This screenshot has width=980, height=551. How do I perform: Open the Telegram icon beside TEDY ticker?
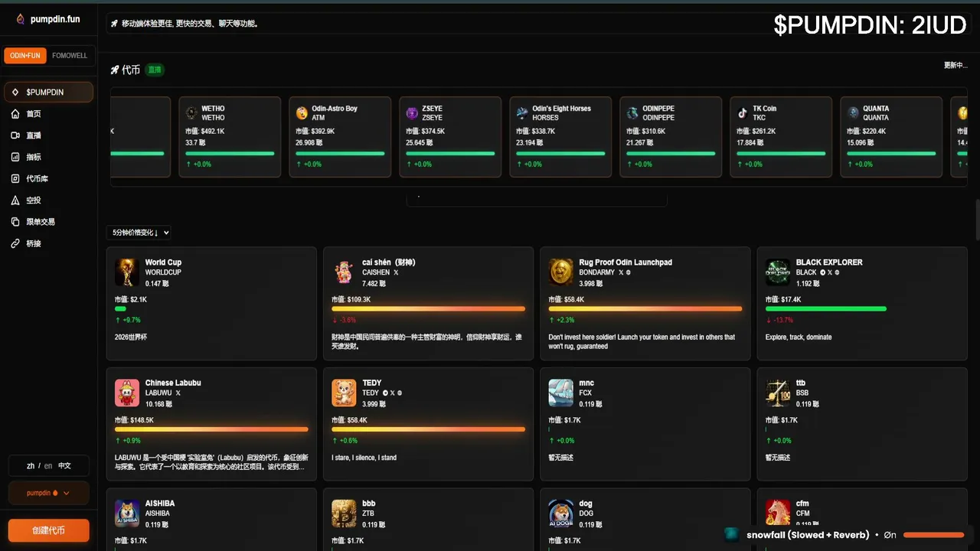[x=385, y=393]
